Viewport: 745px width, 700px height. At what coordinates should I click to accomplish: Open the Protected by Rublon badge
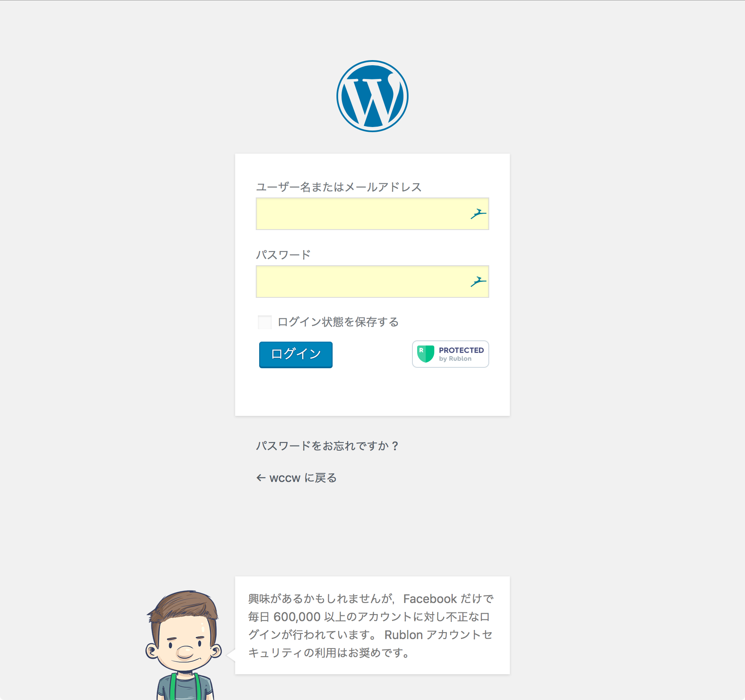(x=451, y=354)
